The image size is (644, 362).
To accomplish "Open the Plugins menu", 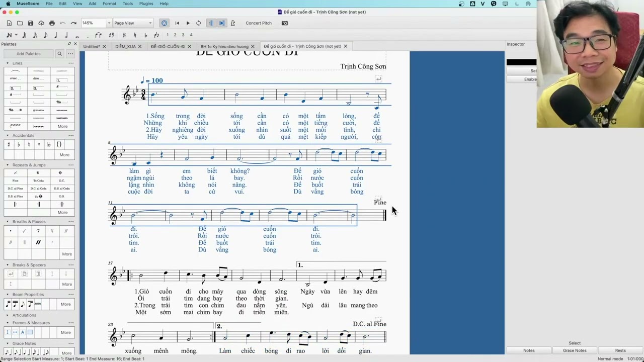I will [x=146, y=4].
